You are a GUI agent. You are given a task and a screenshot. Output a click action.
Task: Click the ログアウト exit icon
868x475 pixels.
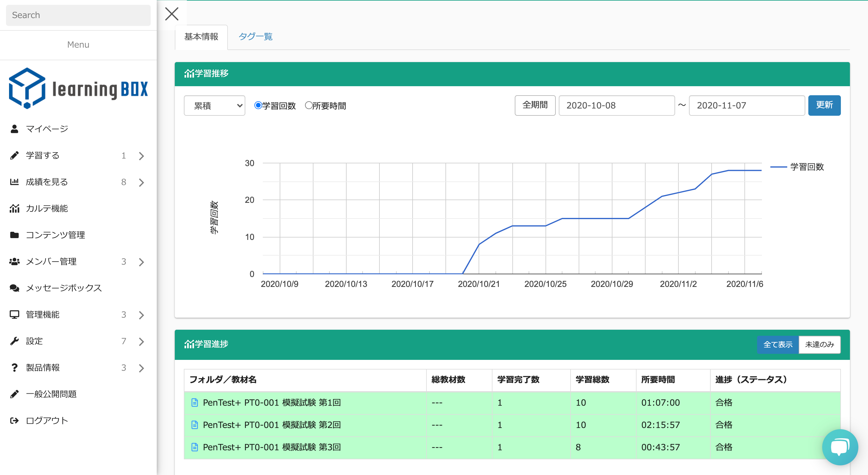point(14,420)
